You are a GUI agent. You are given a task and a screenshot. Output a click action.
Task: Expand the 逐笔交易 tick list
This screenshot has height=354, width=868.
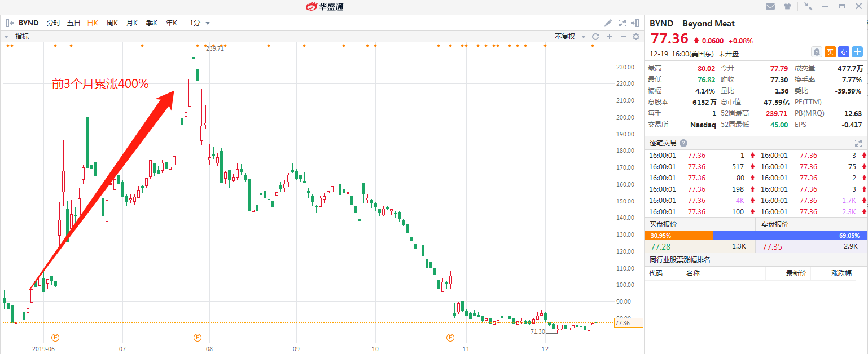pos(858,143)
